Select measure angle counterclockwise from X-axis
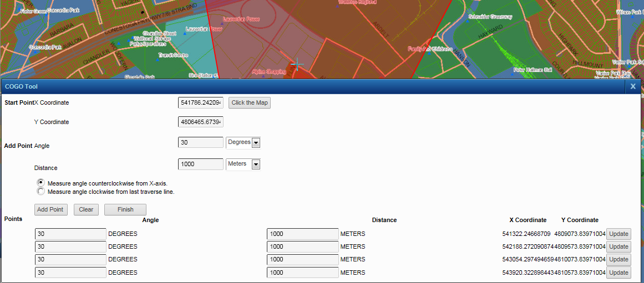Viewport: 644px width, 283px height. (x=40, y=182)
